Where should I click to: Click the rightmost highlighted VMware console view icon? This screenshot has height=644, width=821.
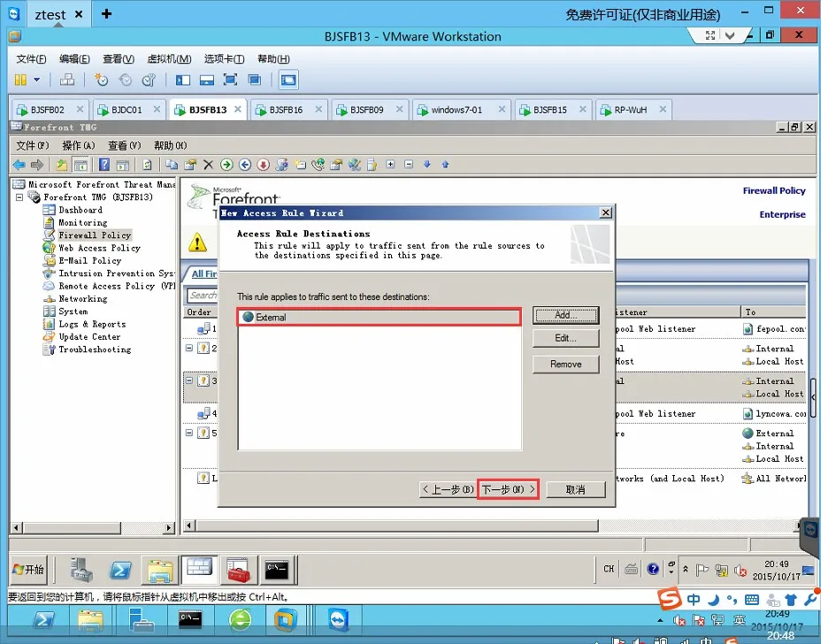(288, 80)
